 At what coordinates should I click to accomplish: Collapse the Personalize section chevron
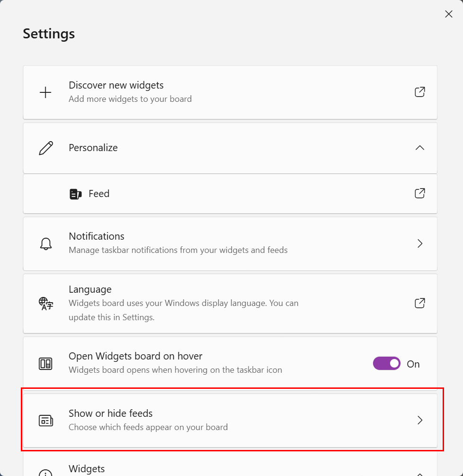pyautogui.click(x=419, y=148)
